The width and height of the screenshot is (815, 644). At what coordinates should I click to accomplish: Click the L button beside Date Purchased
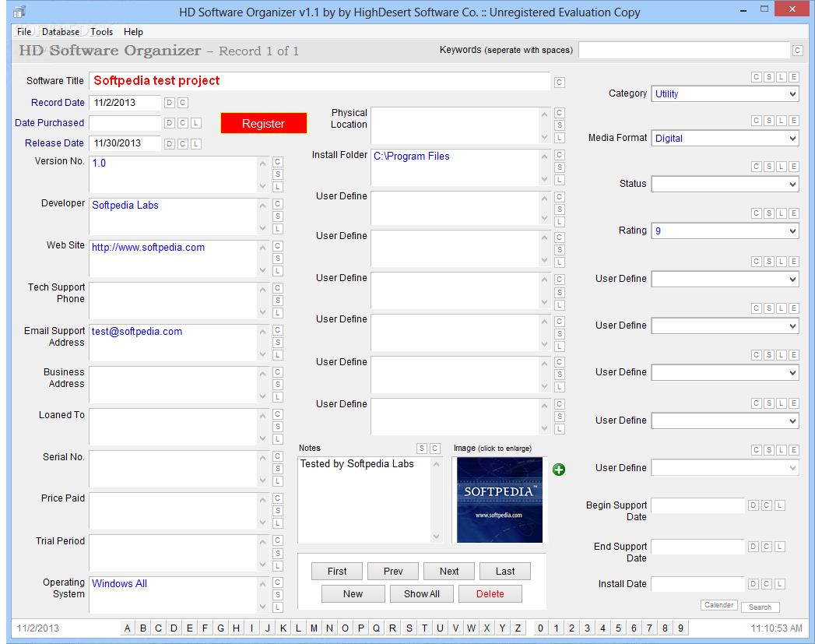[x=195, y=123]
